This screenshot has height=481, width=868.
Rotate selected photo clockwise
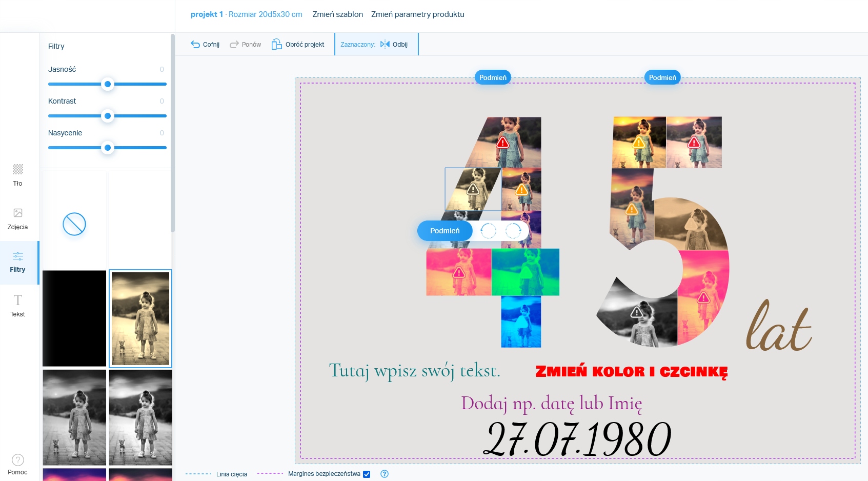tap(513, 231)
